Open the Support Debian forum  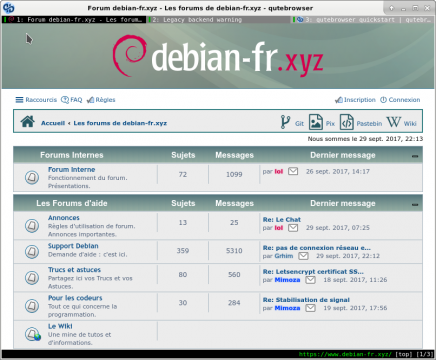[73, 246]
